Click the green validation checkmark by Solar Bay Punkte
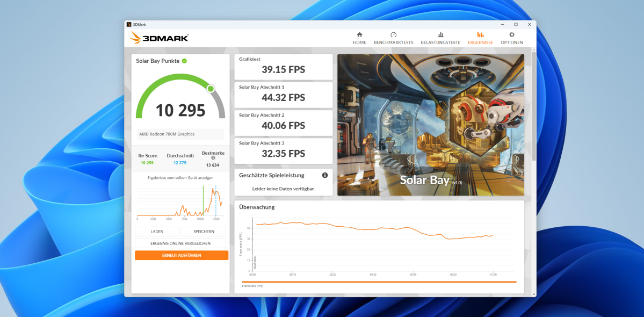644x317 pixels. point(184,61)
